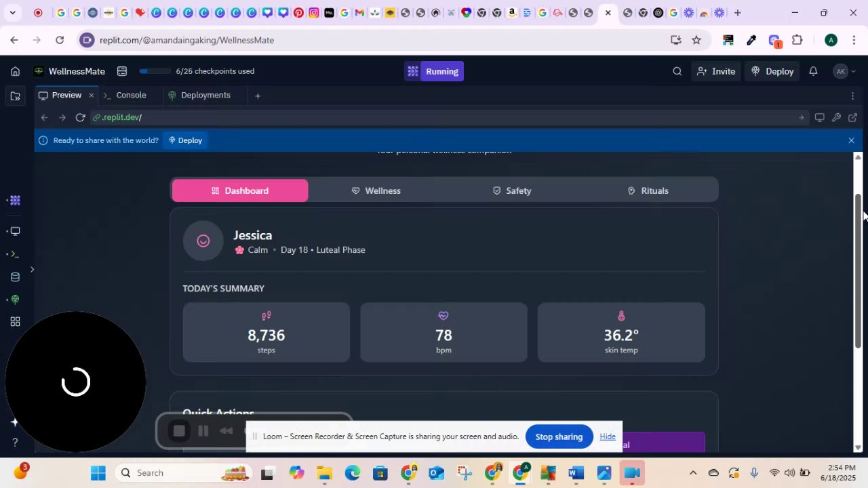Viewport: 868px width, 488px height.
Task: Open preview in a new browser tab
Action: pos(852,117)
